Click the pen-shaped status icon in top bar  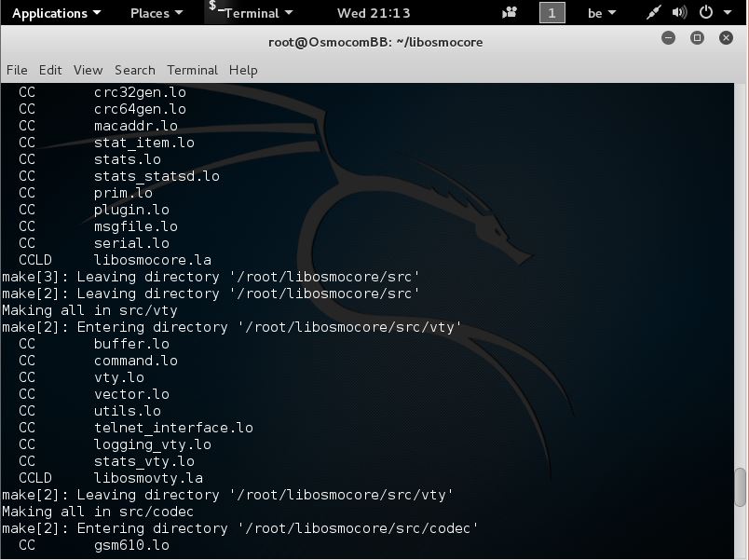652,12
